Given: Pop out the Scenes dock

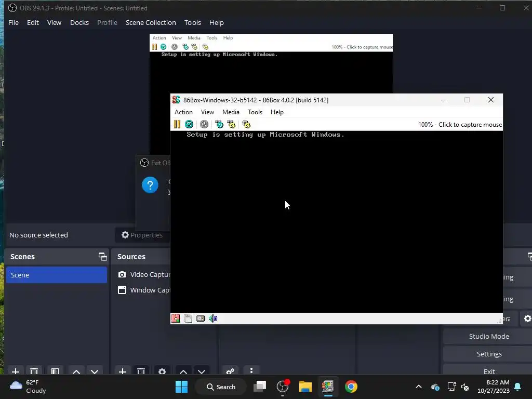Looking at the screenshot, I should tap(102, 257).
